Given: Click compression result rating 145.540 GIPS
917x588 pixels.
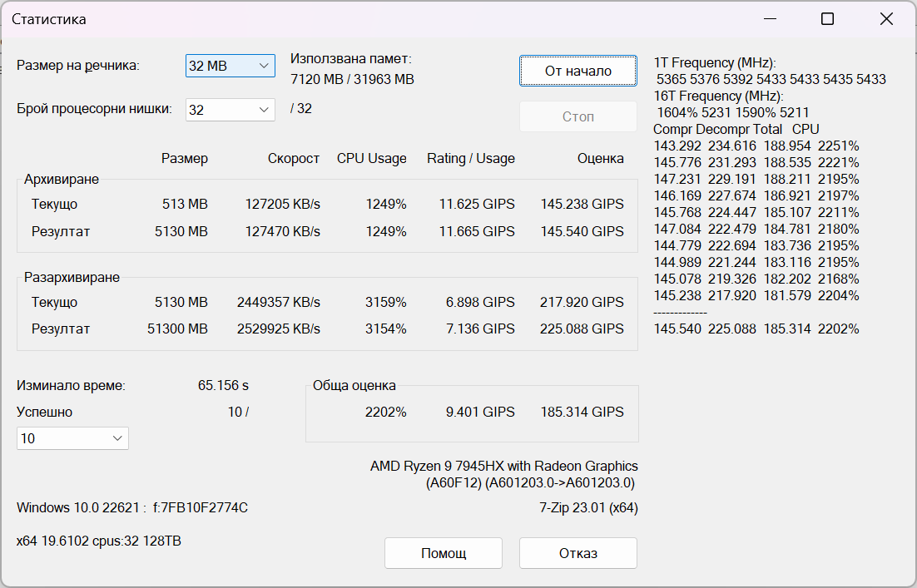Looking at the screenshot, I should pos(582,231).
